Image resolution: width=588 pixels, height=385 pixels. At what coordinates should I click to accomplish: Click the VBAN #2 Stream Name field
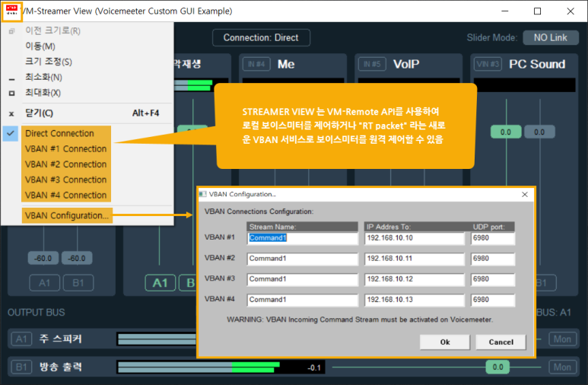pyautogui.click(x=302, y=259)
